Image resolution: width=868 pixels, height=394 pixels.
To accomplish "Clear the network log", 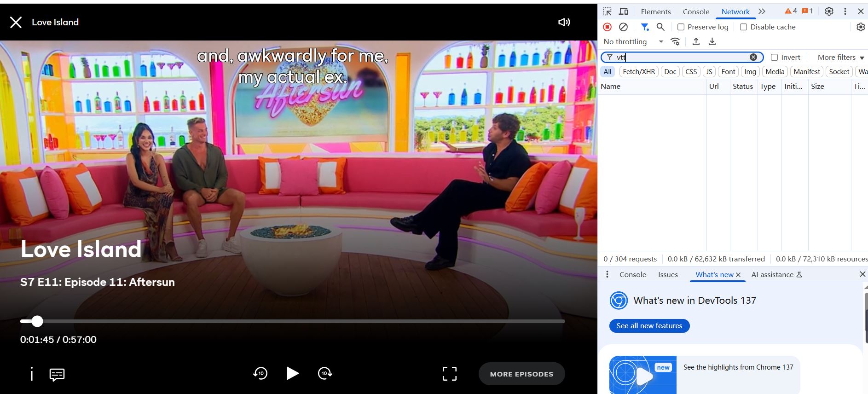I will click(x=623, y=27).
